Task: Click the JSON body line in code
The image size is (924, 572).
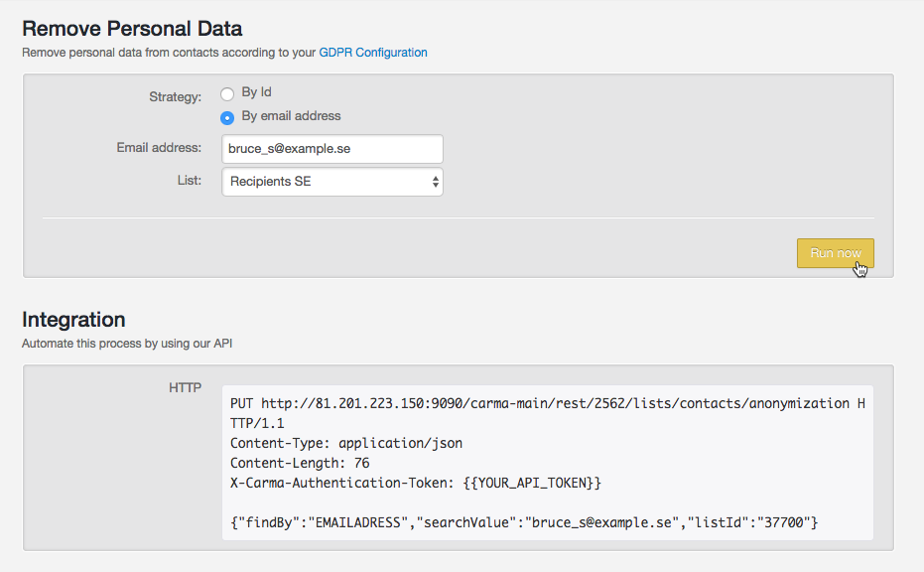Action: coord(524,522)
